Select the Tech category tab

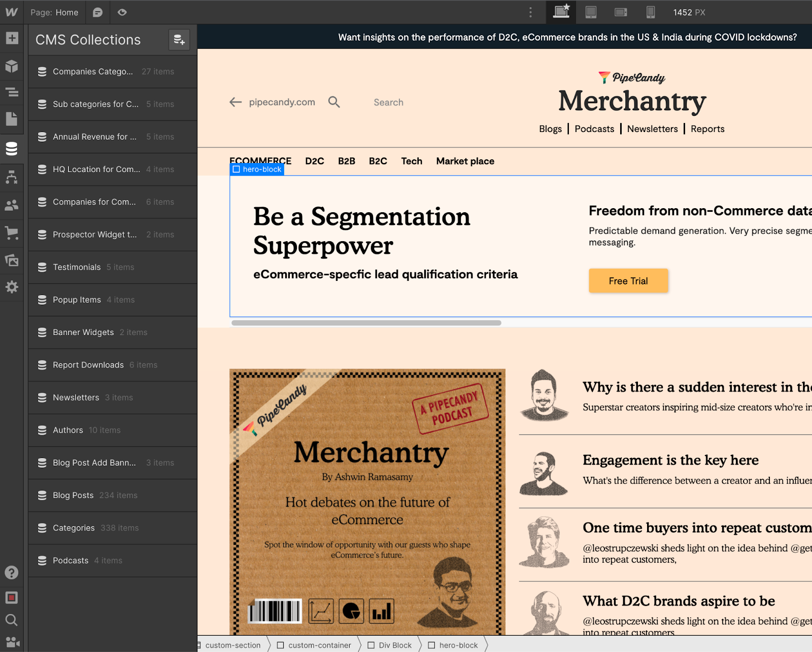click(412, 161)
